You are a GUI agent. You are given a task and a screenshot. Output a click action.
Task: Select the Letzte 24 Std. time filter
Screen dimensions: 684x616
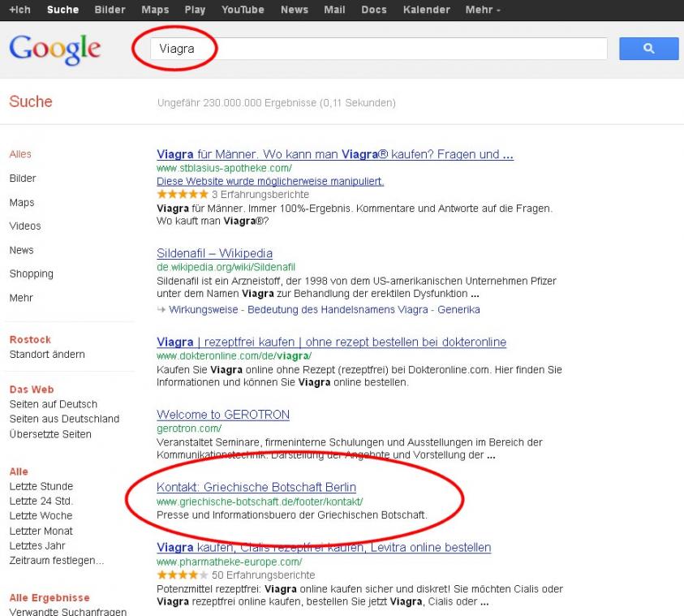click(41, 502)
